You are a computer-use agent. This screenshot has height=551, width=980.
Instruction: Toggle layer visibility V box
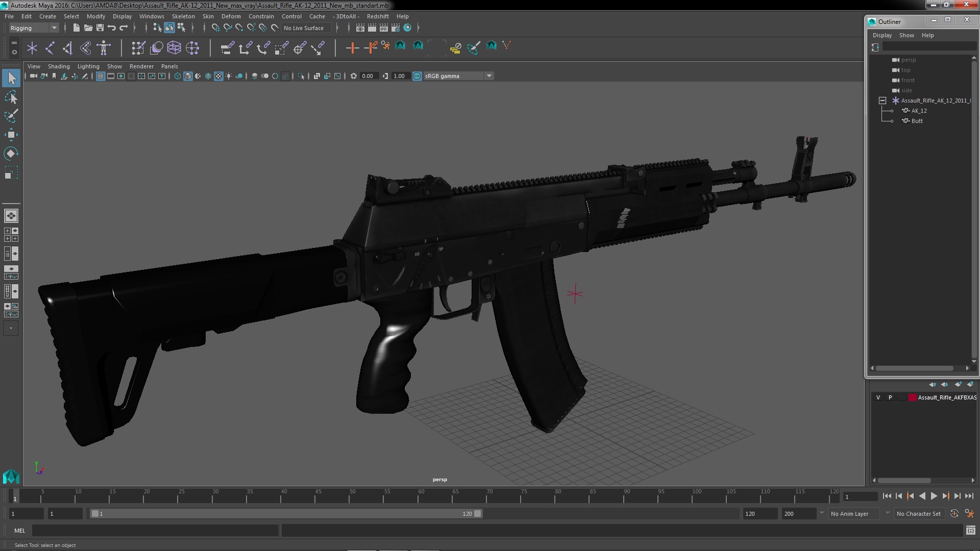point(878,397)
